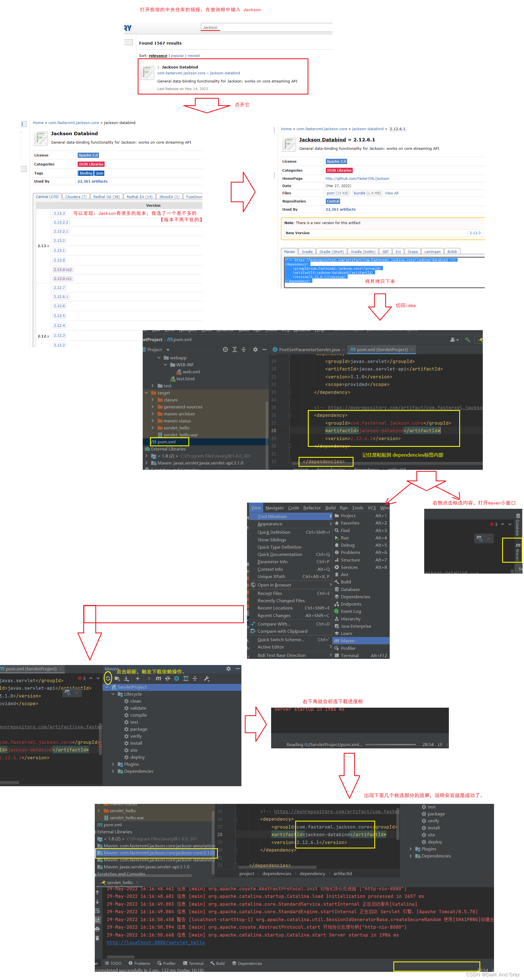
Task: Click the Execute Maven Goal 'm' icon
Action: (158, 678)
